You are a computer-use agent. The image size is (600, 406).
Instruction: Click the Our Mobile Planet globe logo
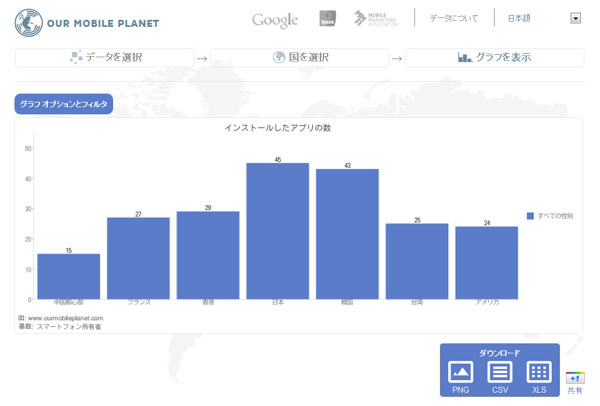pyautogui.click(x=28, y=20)
